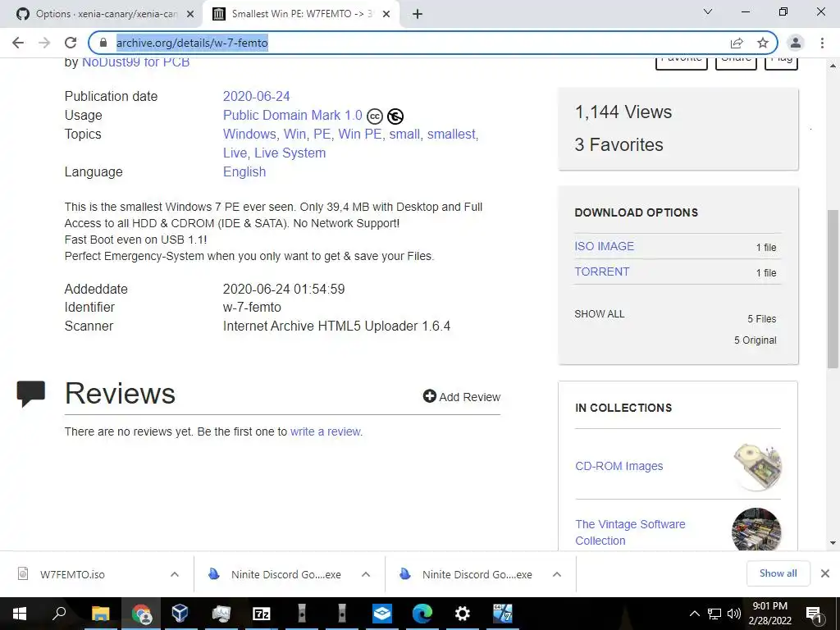840x630 pixels.
Task: Open the 2020-06-24 publication date link
Action: pos(256,97)
